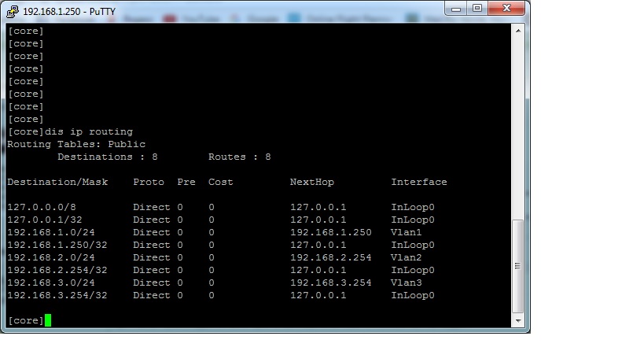644x362 pixels.
Task: Click the 'dis ip routing' command text
Action: (89, 132)
